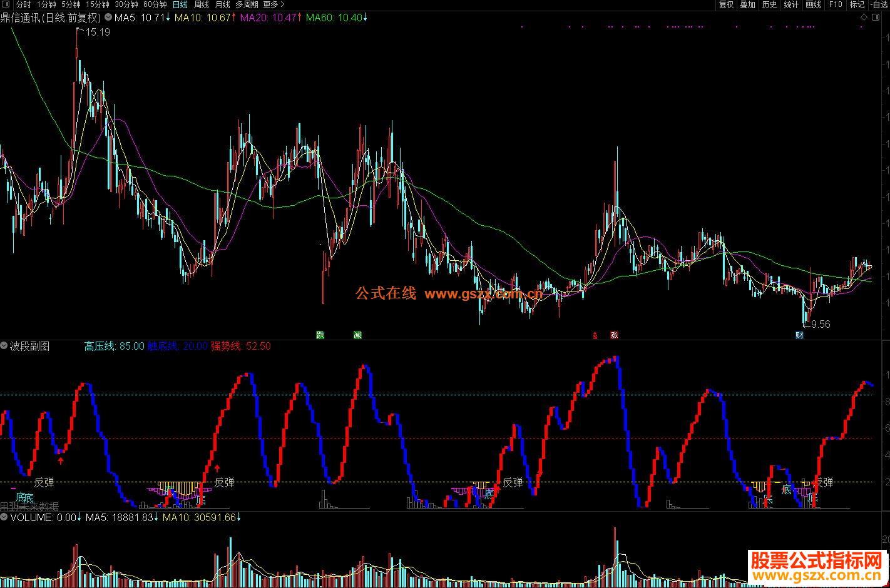The width and height of the screenshot is (890, 588).
Task: Select the 15分钟 period tab
Action: (x=97, y=4)
